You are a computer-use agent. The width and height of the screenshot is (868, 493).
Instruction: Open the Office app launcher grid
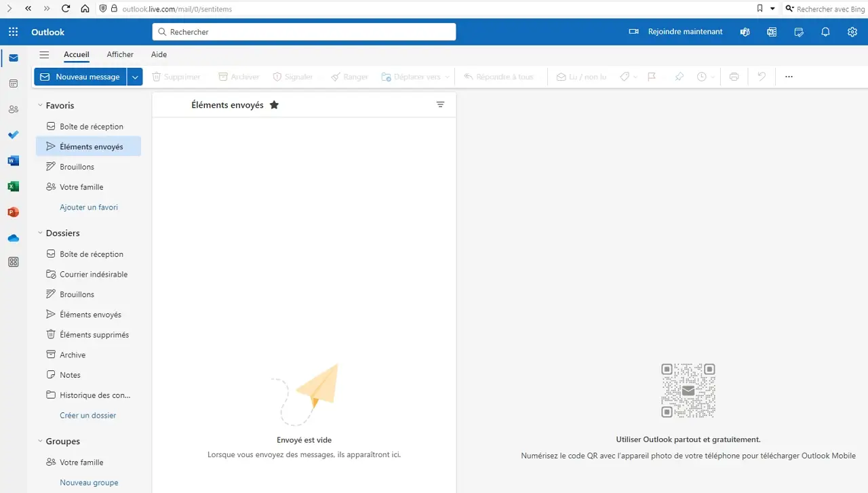(x=13, y=32)
